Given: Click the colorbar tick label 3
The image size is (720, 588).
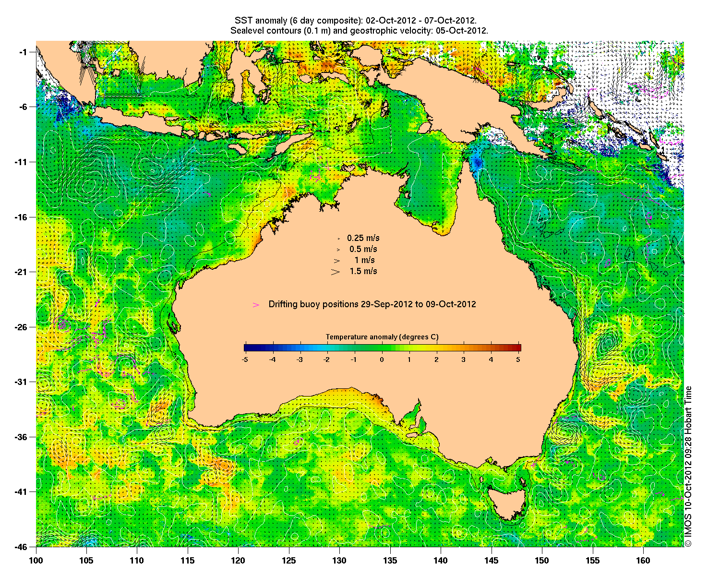Looking at the screenshot, I should pyautogui.click(x=464, y=360).
